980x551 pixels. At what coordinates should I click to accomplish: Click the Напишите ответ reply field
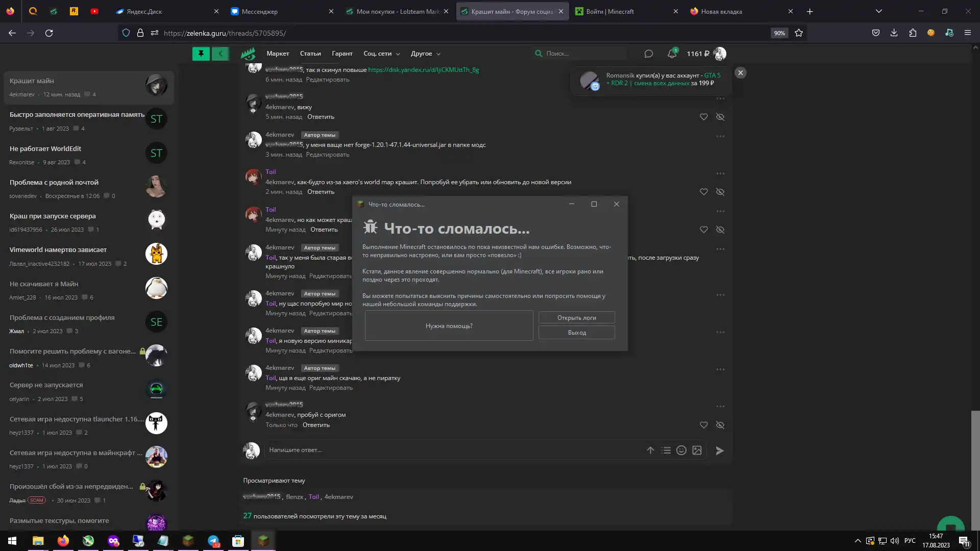pos(449,450)
